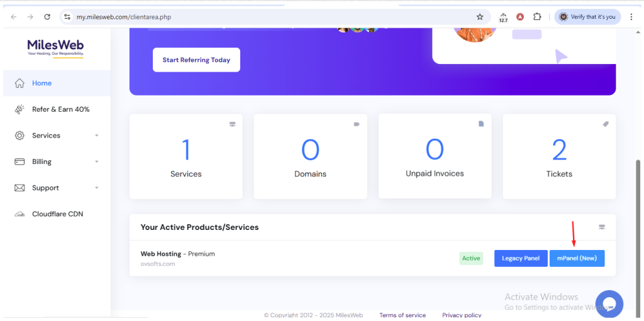Expand the Billing submenu arrow
The width and height of the screenshot is (644, 321).
(97, 161)
